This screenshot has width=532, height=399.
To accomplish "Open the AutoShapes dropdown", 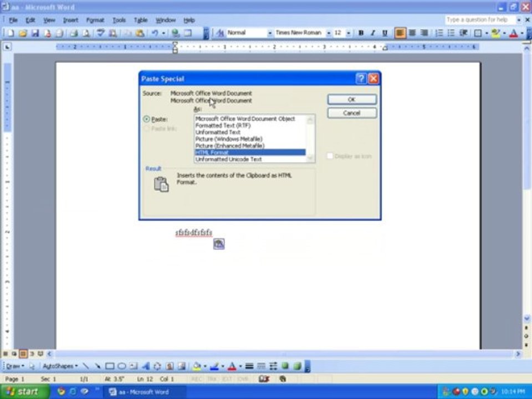I will click(60, 366).
